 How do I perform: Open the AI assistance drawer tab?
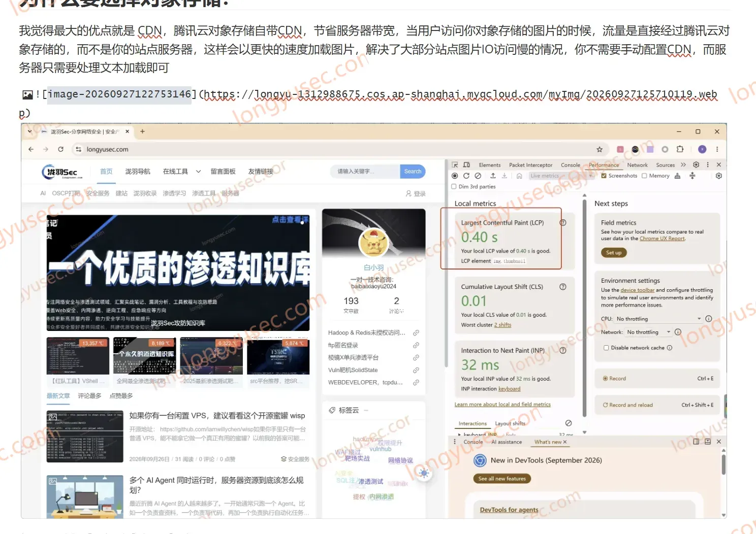tap(507, 442)
